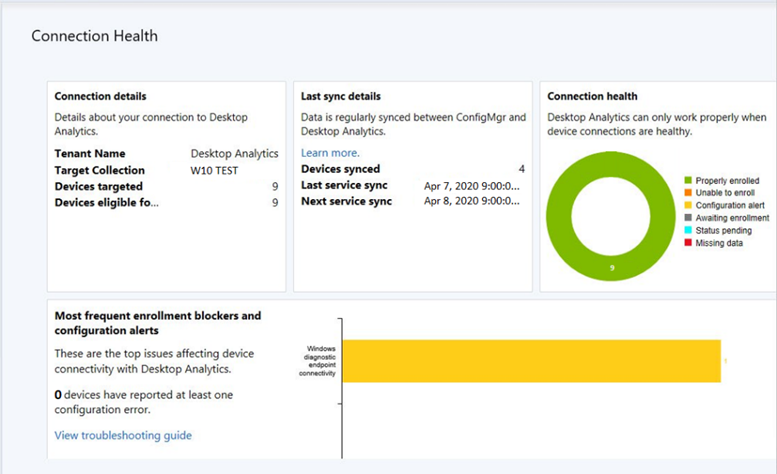
Task: Click the Tenant Name label
Action: 90,154
